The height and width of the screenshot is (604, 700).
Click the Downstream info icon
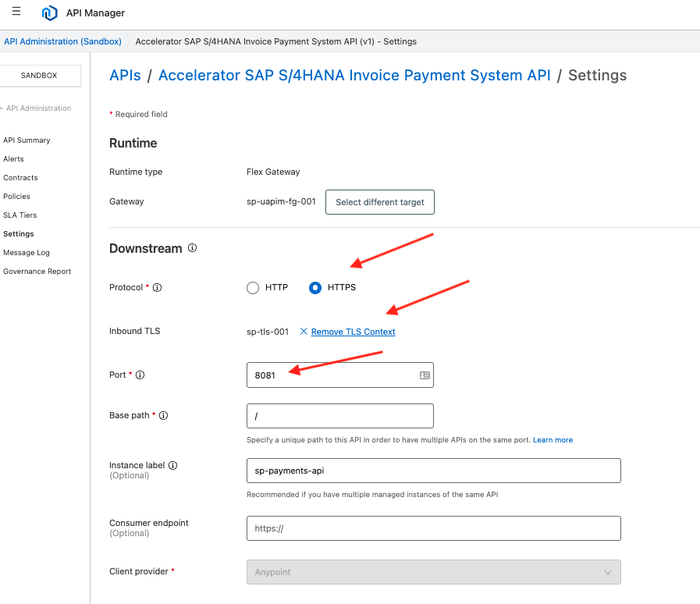coord(193,247)
